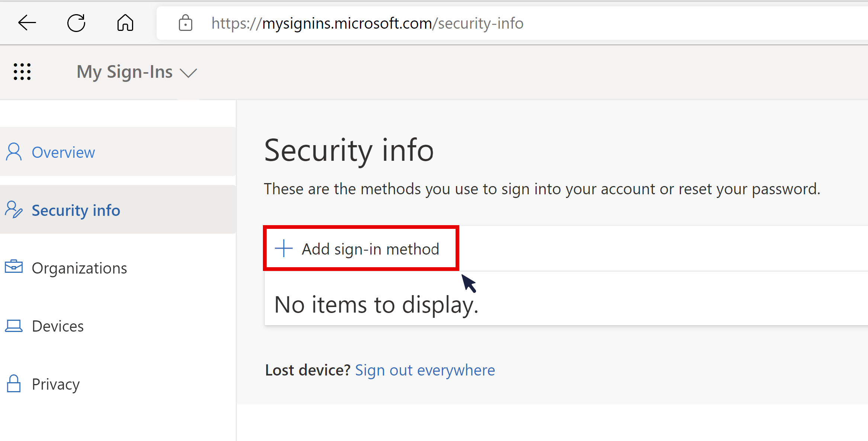Go to browser home page icon
The image size is (868, 441).
(x=125, y=23)
